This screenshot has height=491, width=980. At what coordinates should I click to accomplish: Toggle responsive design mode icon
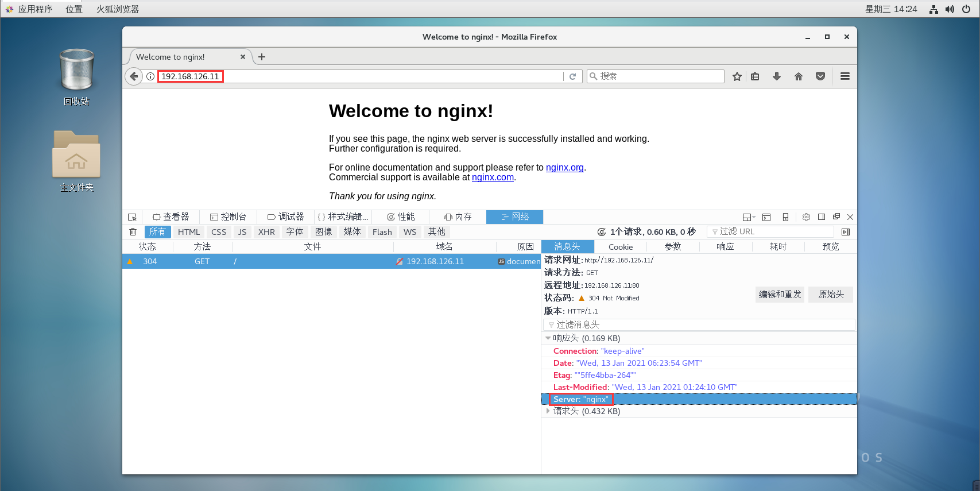(785, 217)
